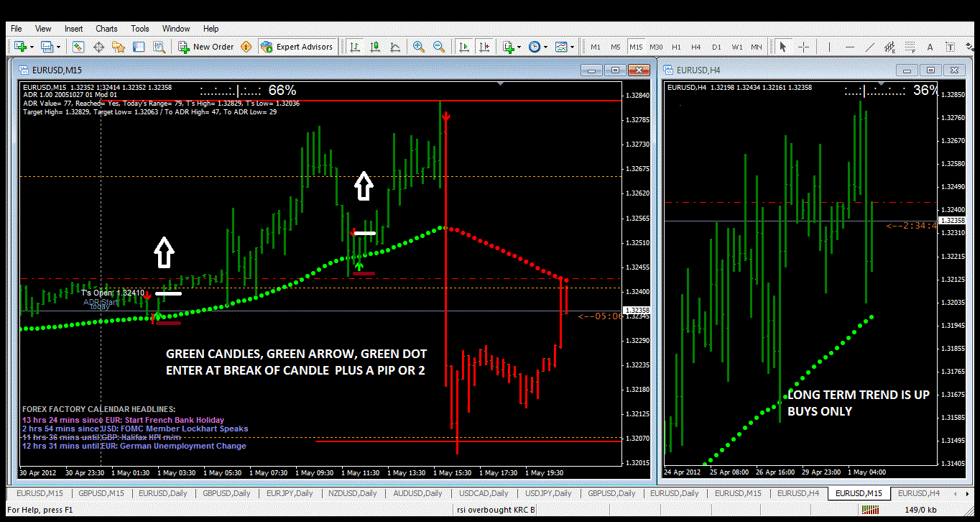980x522 pixels.
Task: Open MetaEditor with the orange diamond icon
Action: pos(246,47)
